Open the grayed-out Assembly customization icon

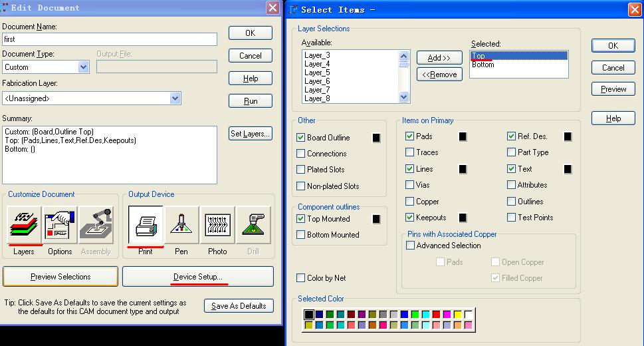(x=96, y=225)
